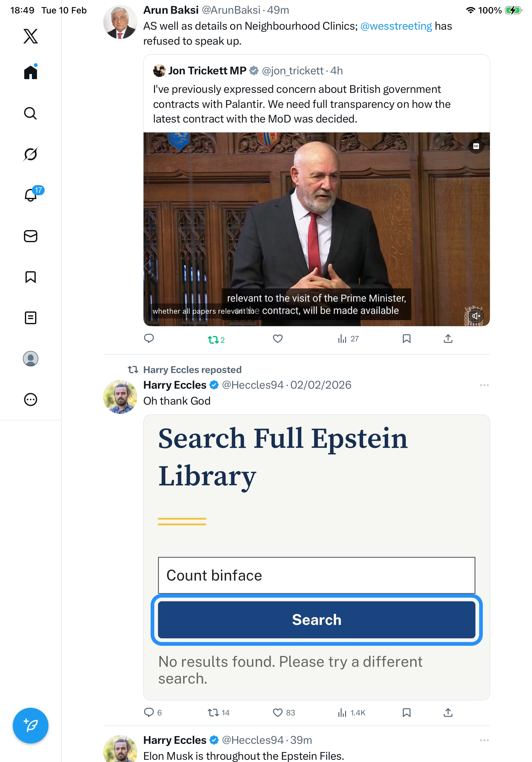The height and width of the screenshot is (762, 532).
Task: Like Arun Baksi's post
Action: [x=277, y=339]
